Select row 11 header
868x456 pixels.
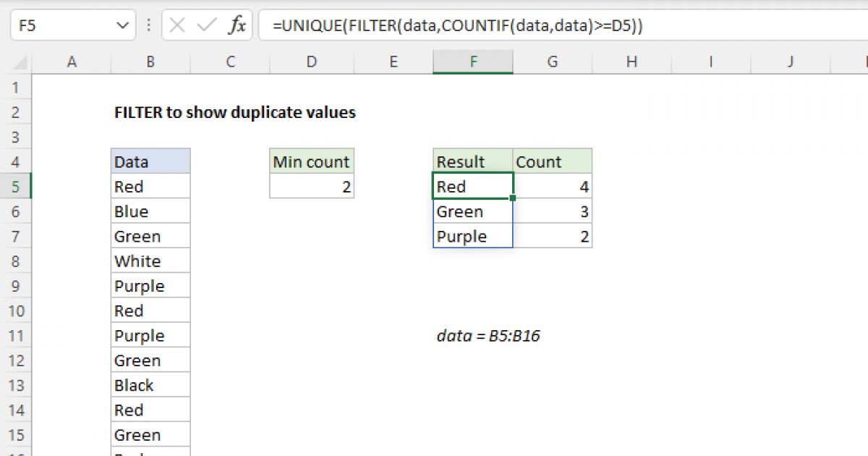pos(16,335)
